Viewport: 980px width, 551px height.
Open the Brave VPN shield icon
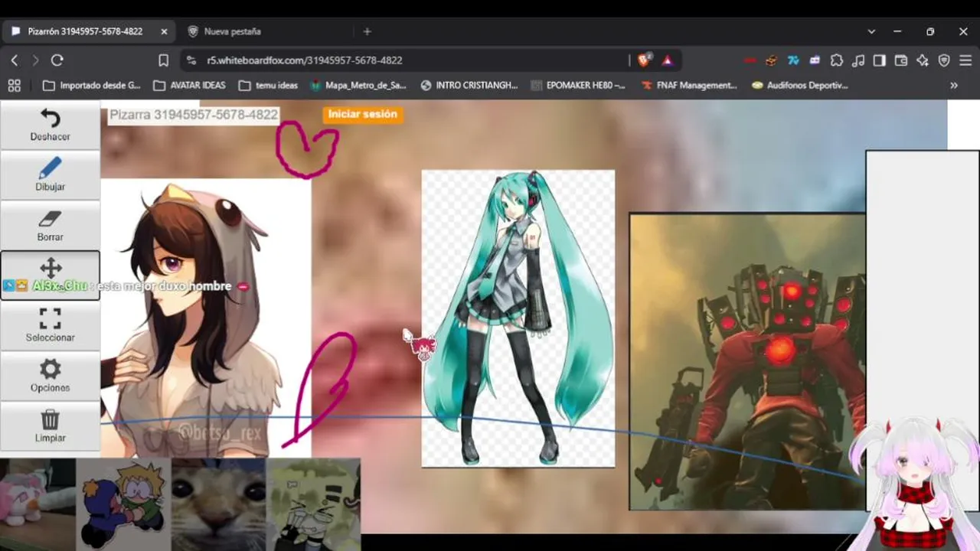[944, 60]
